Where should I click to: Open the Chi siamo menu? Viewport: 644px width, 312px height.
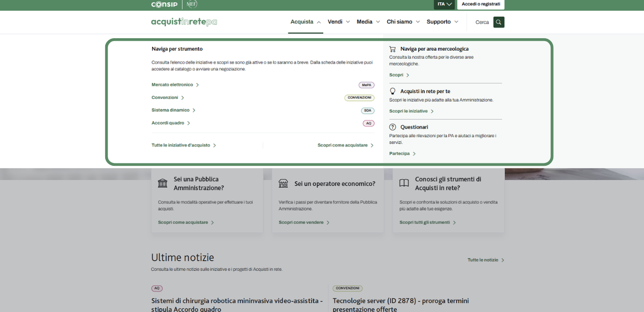[x=403, y=22]
